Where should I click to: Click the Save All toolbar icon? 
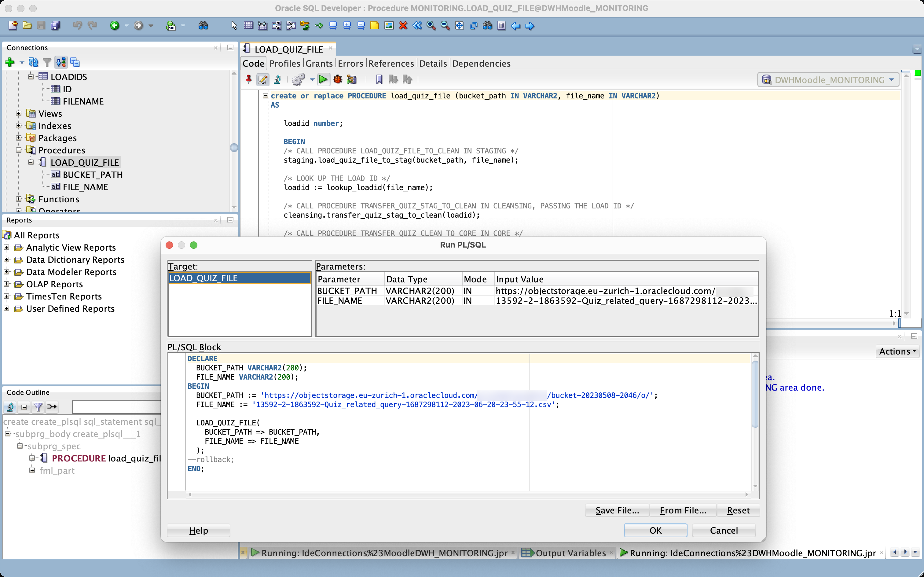56,26
